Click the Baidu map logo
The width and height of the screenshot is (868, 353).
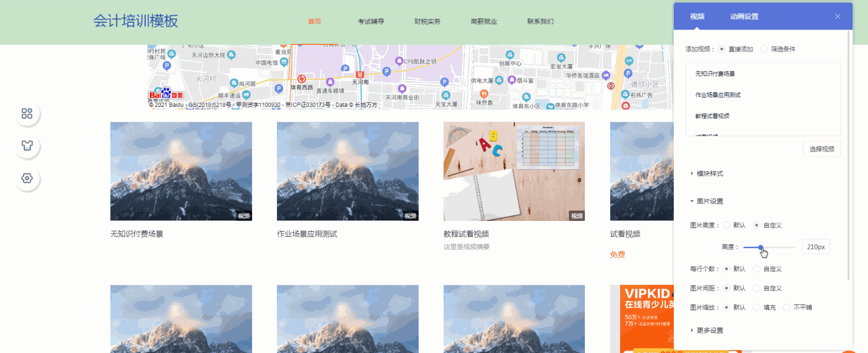point(166,94)
